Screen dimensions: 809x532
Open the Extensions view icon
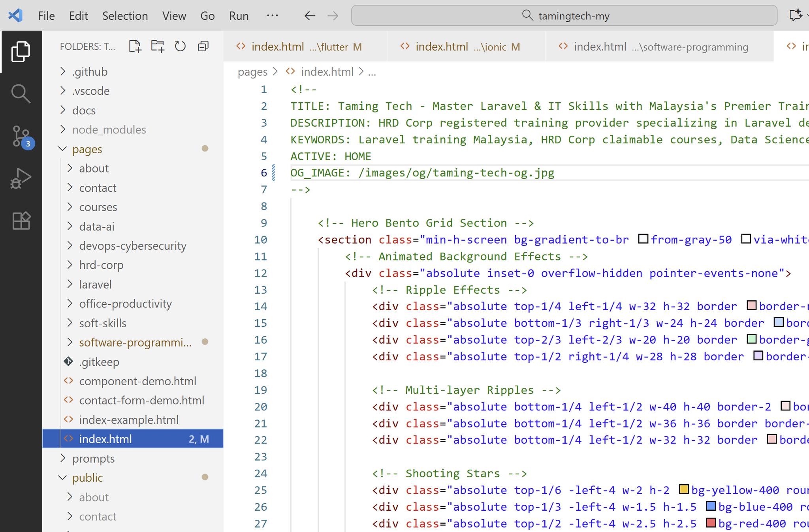click(x=21, y=221)
